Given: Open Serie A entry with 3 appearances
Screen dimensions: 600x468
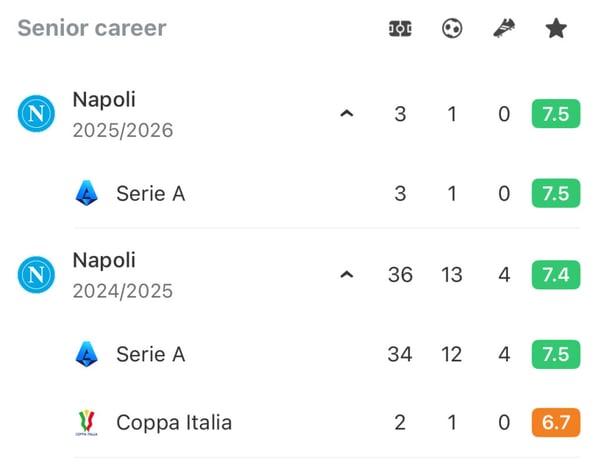Looking at the screenshot, I should click(x=327, y=193).
